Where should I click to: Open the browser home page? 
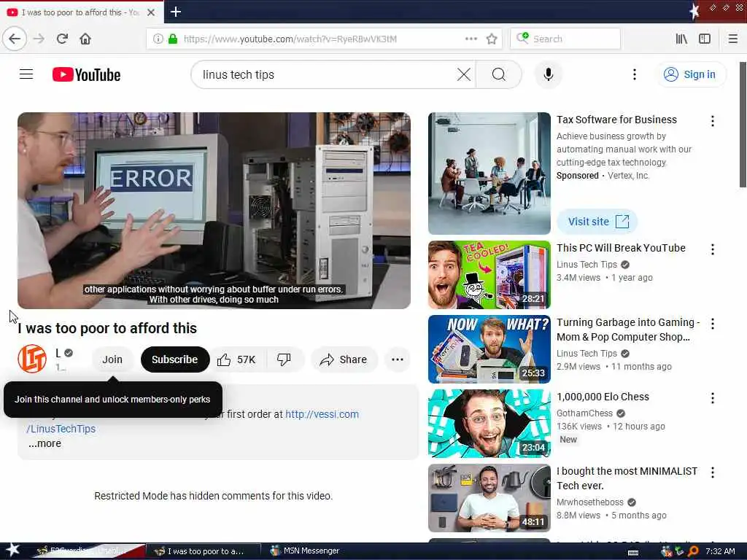pyautogui.click(x=85, y=39)
